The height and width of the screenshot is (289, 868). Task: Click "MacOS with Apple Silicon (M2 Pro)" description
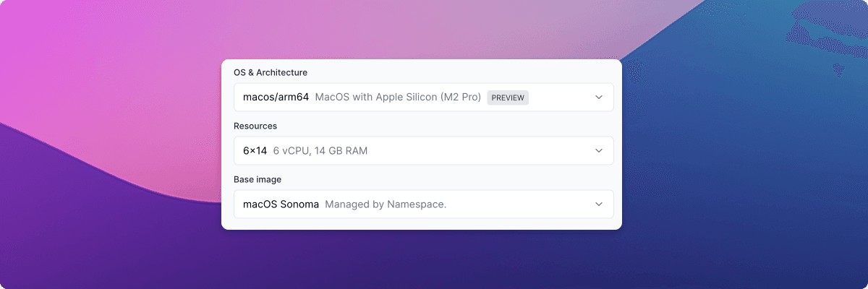click(399, 98)
